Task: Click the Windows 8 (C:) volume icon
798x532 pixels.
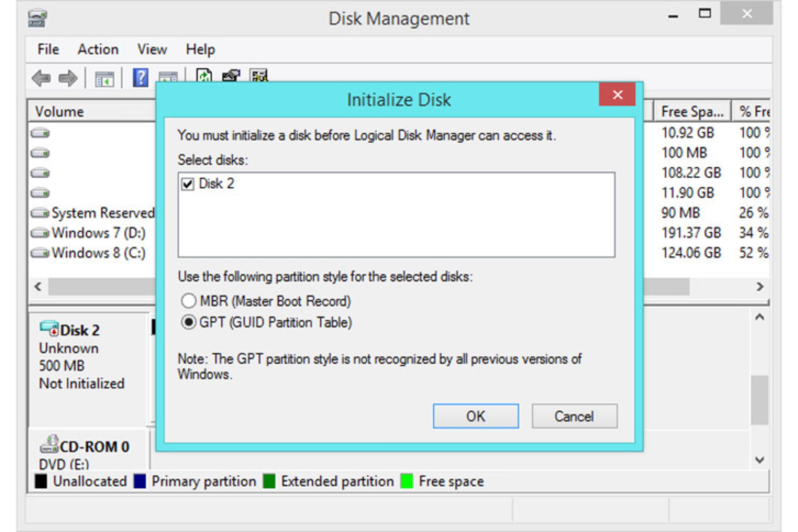Action: pos(40,253)
